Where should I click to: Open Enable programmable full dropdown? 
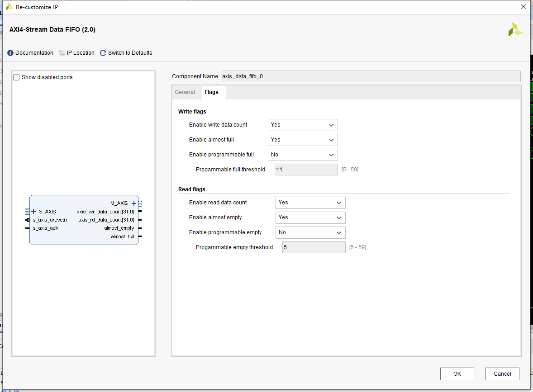pyautogui.click(x=303, y=155)
